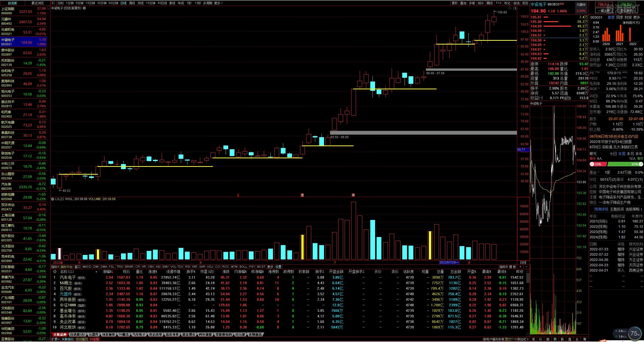Enable the BOLL indicator
Image resolution: width=644 pixels, height=342 pixels.
pyautogui.click(x=243, y=267)
